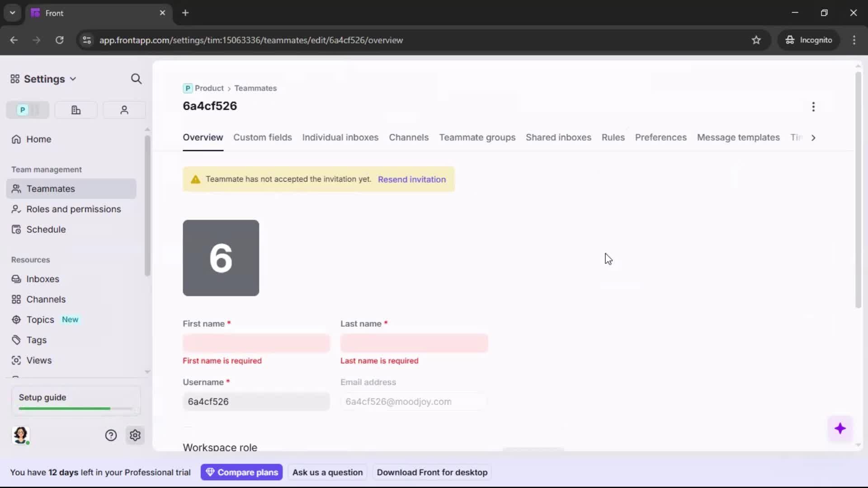Reveal more tabs with right chevron

814,138
